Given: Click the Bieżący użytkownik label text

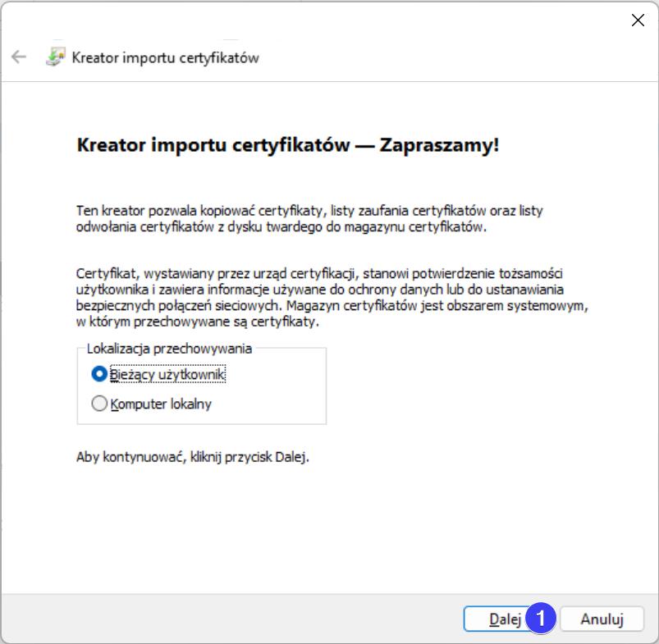Looking at the screenshot, I should pos(167,374).
